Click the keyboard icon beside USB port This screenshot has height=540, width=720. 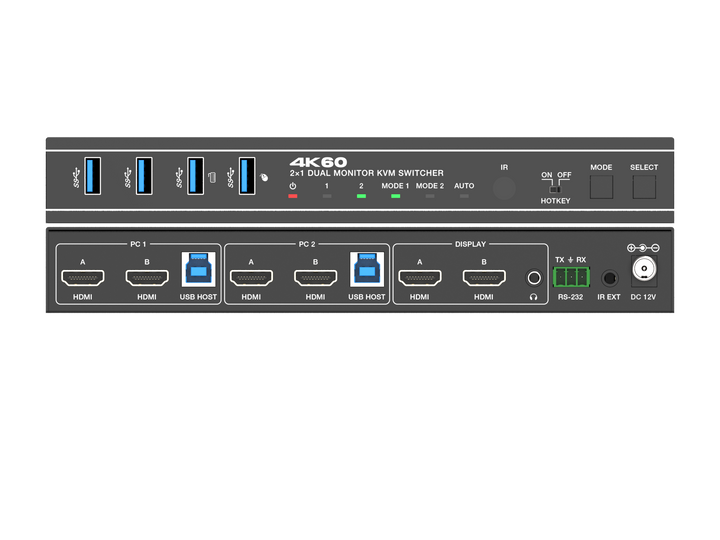(x=212, y=177)
